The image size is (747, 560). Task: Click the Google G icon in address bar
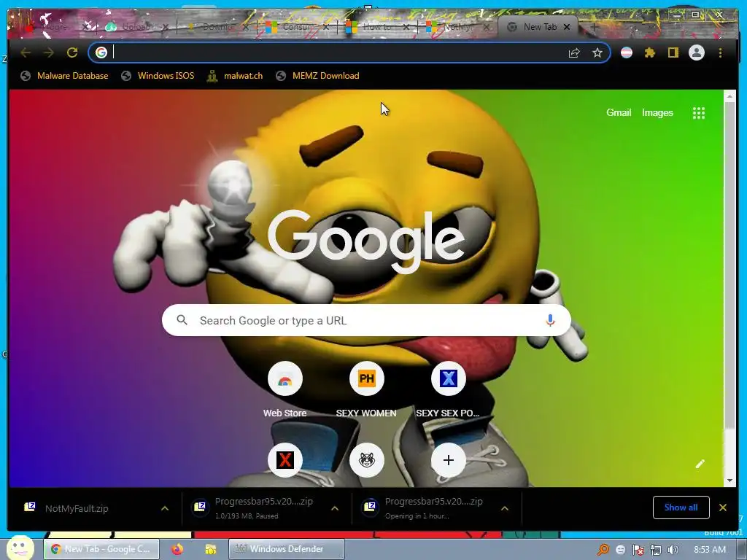[x=101, y=52]
